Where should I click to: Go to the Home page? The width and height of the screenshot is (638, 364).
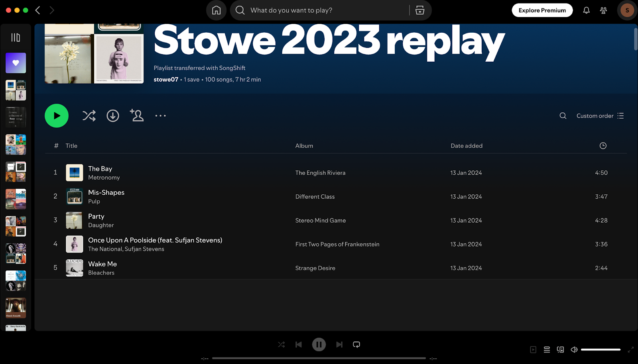tap(216, 10)
